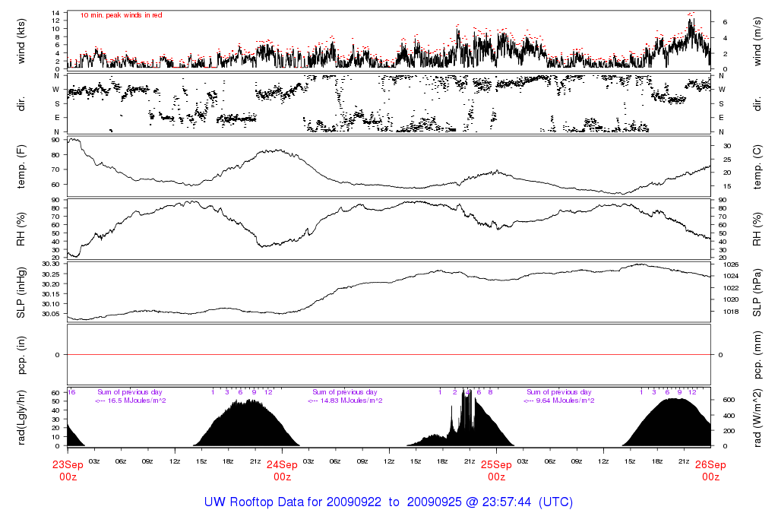Screen dimensions: 778x532
Task: Click the "30.15" pressure tick value
Action: tap(51, 294)
